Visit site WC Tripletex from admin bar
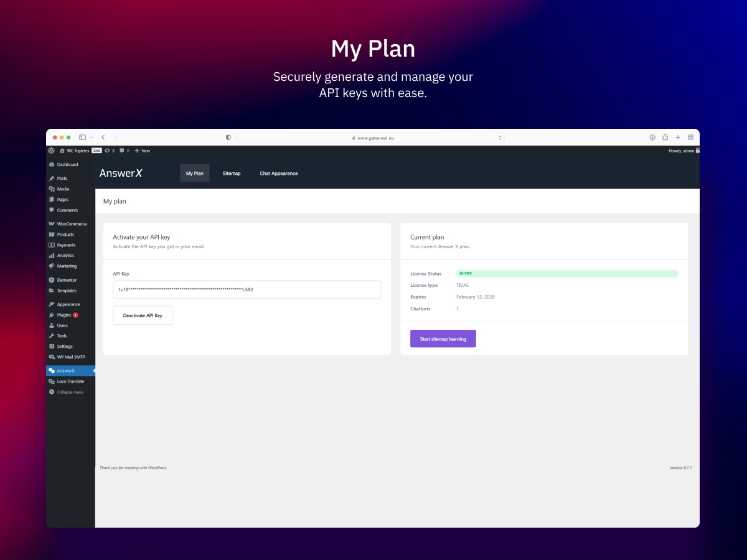Viewport: 747px width, 560px height. [74, 151]
